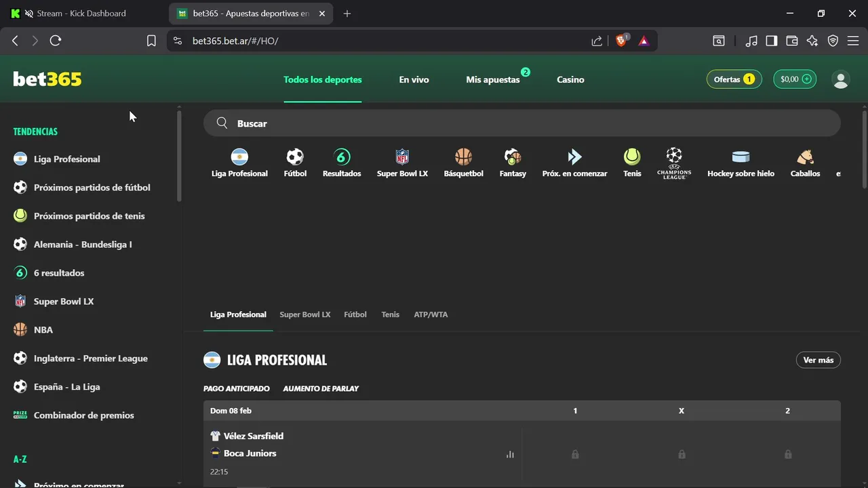
Task: Open match stats icon for Vélez–Boca
Action: point(510,454)
